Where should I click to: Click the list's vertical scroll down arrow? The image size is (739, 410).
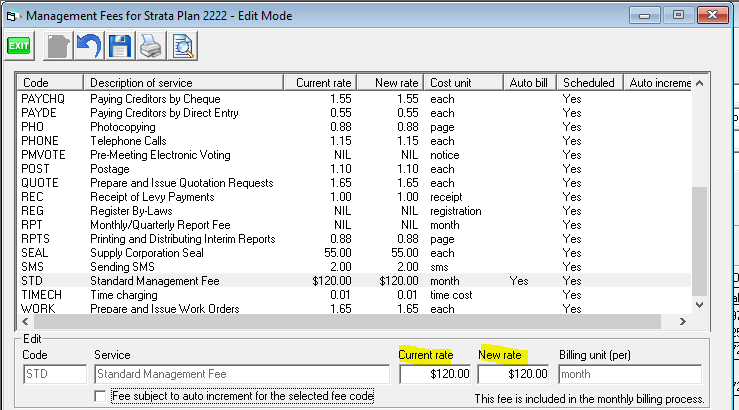[x=699, y=305]
